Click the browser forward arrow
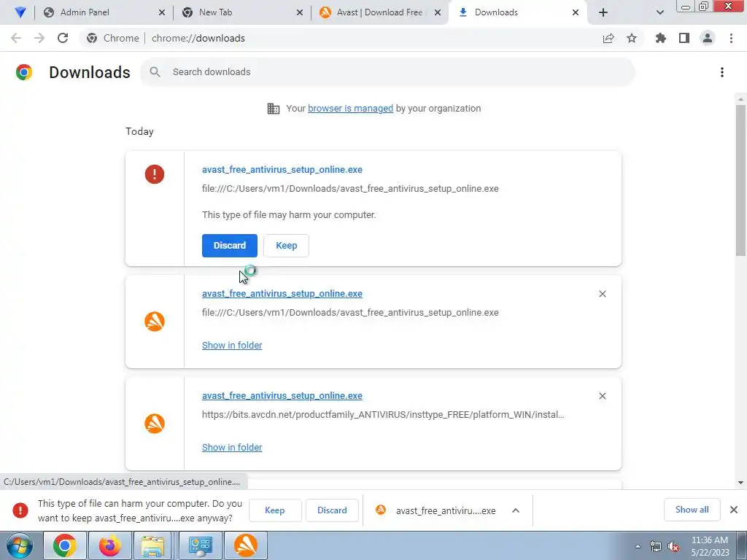 [x=39, y=38]
